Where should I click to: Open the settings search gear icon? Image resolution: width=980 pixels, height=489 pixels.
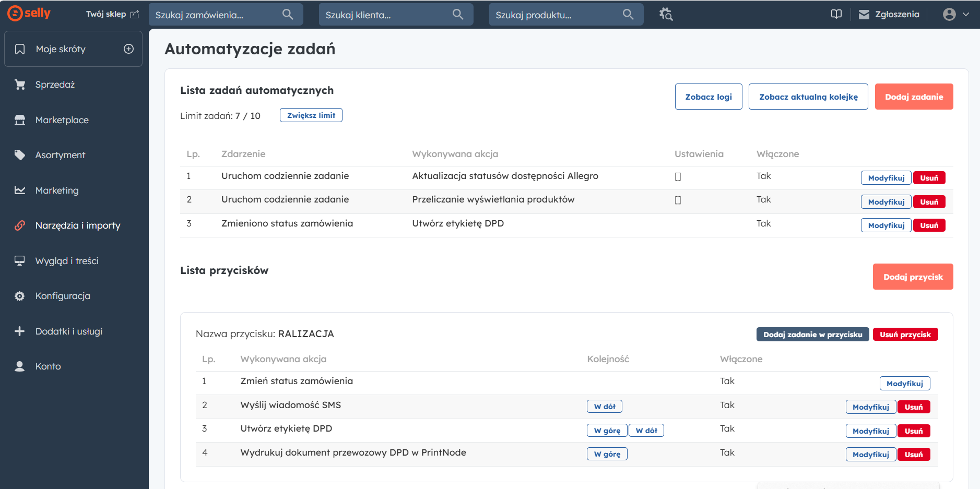pyautogui.click(x=666, y=14)
